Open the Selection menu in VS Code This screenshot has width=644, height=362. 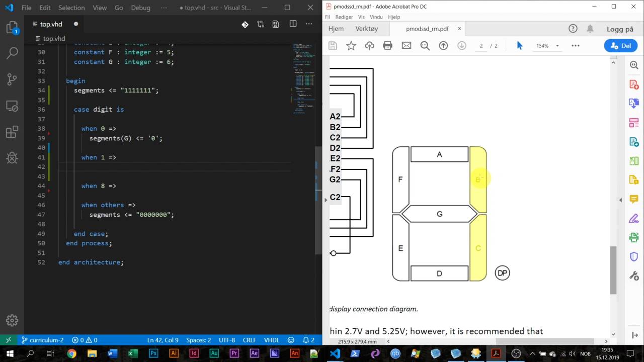point(71,8)
